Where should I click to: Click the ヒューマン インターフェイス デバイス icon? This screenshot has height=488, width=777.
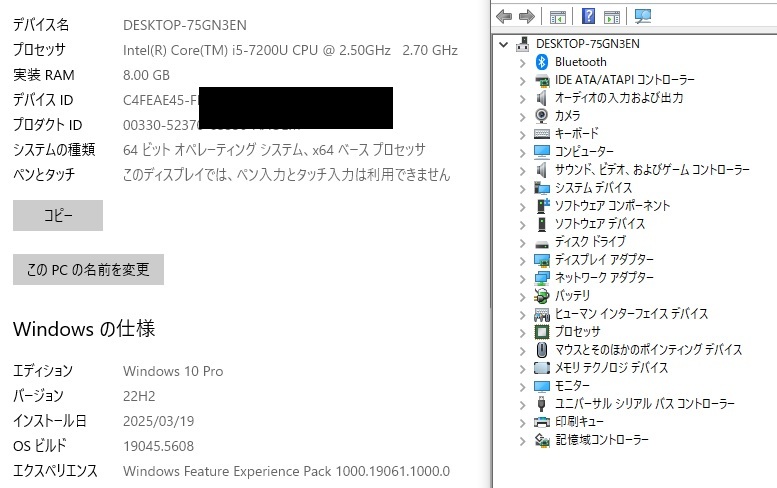pos(542,314)
